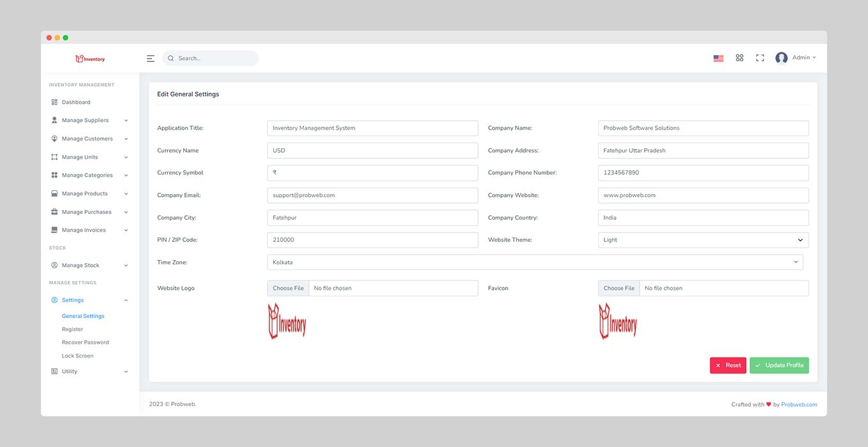Viewport: 868px width, 447px height.
Task: Click the Manage Purchases briefcase icon
Action: click(x=54, y=212)
